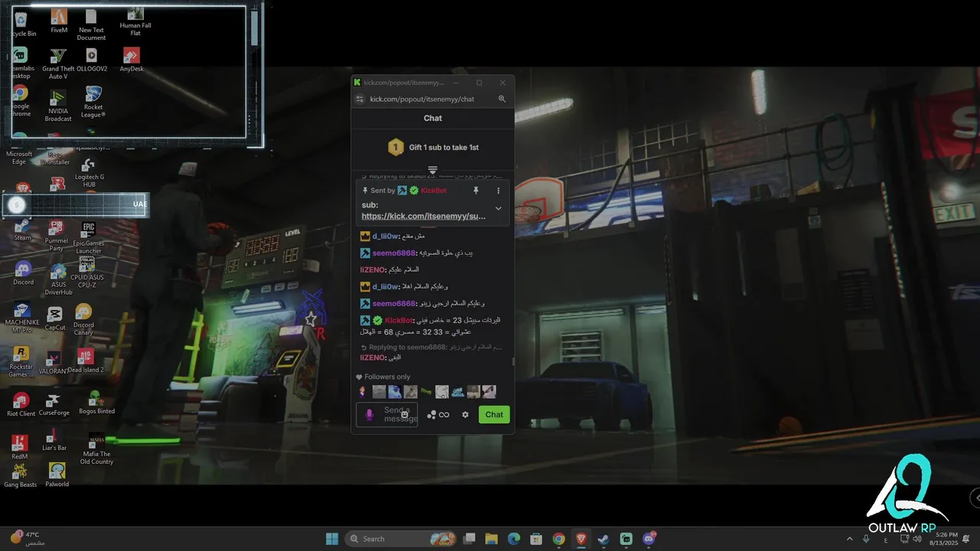The image size is (980, 551).
Task: Launch RedM from the desktop
Action: [20, 448]
